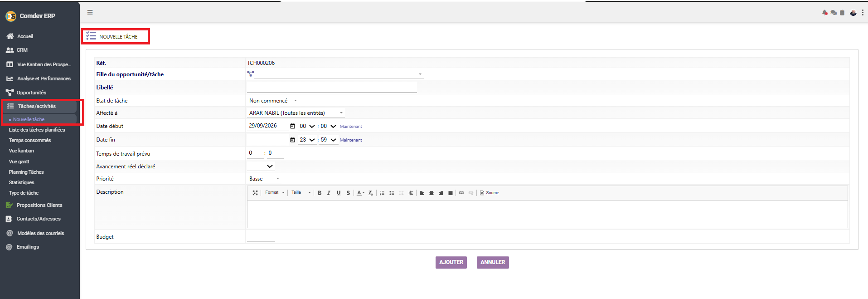The height and width of the screenshot is (299, 868).
Task: Open Opportunités in the sidebar
Action: [x=26, y=93]
